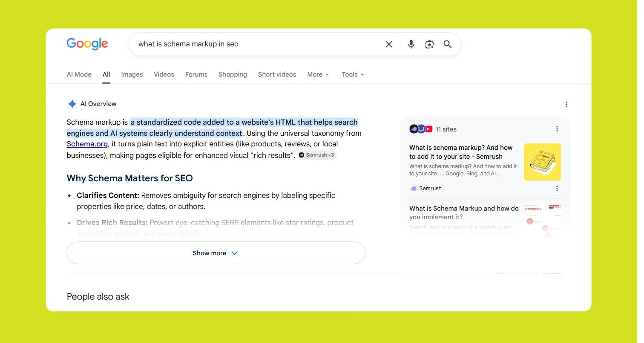Click the 'Why Schema Matters for SEO' heading

130,178
